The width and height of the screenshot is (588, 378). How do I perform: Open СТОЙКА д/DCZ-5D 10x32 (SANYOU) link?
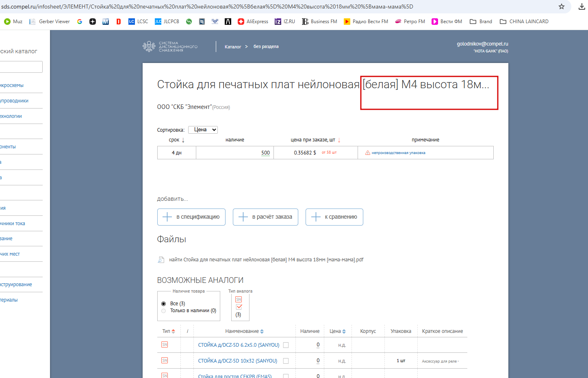coord(238,361)
